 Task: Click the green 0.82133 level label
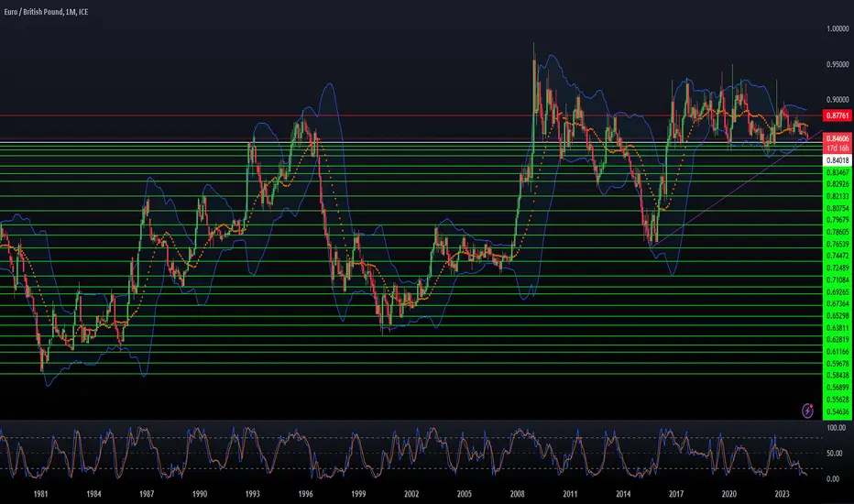838,196
